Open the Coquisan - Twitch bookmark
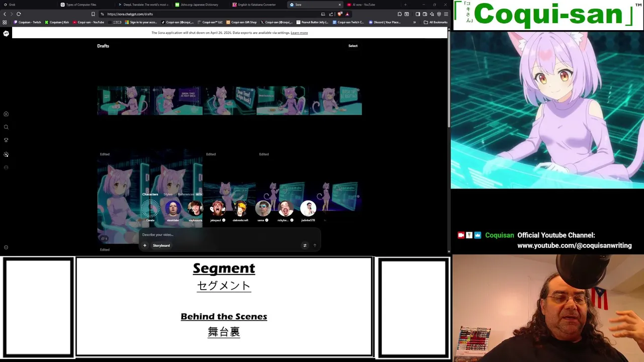The height and width of the screenshot is (362, 644). (x=28, y=22)
